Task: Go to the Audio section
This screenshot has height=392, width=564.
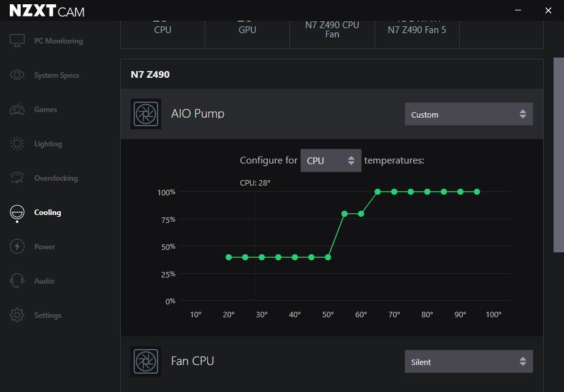Action: point(44,281)
